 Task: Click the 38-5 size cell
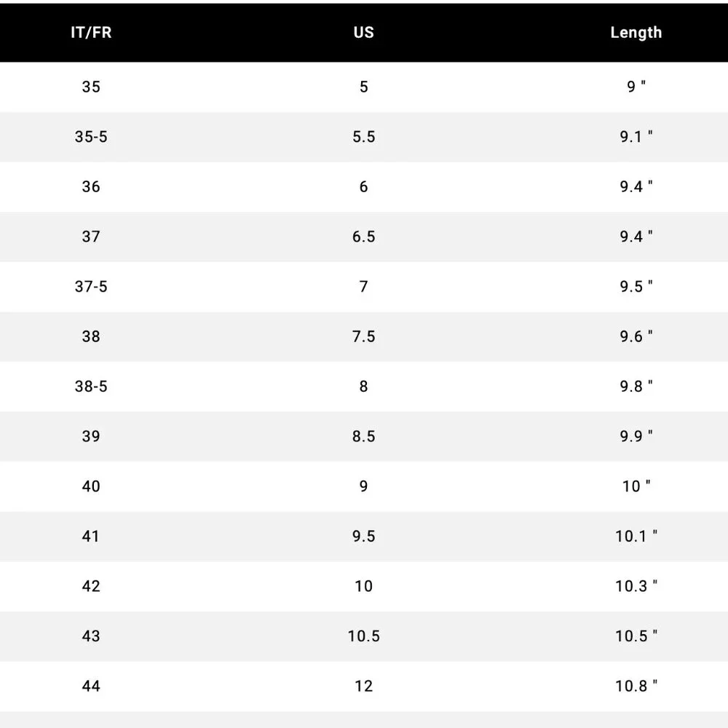tap(91, 387)
